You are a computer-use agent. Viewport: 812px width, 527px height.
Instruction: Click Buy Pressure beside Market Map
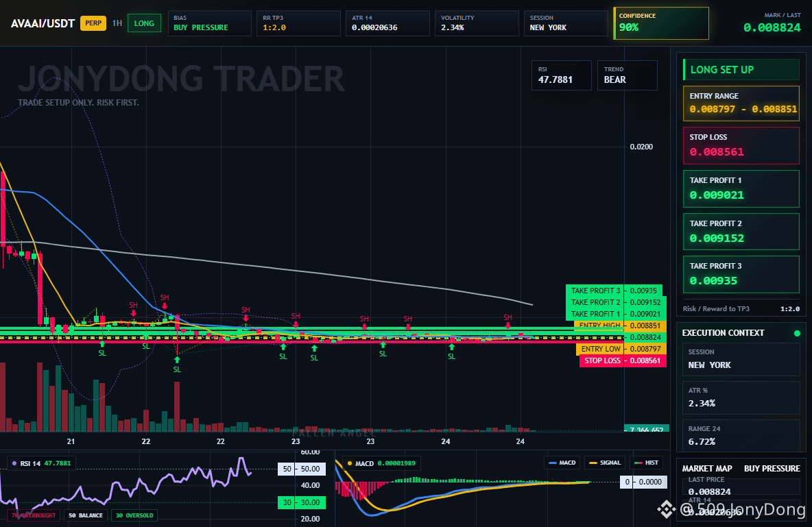[772, 468]
